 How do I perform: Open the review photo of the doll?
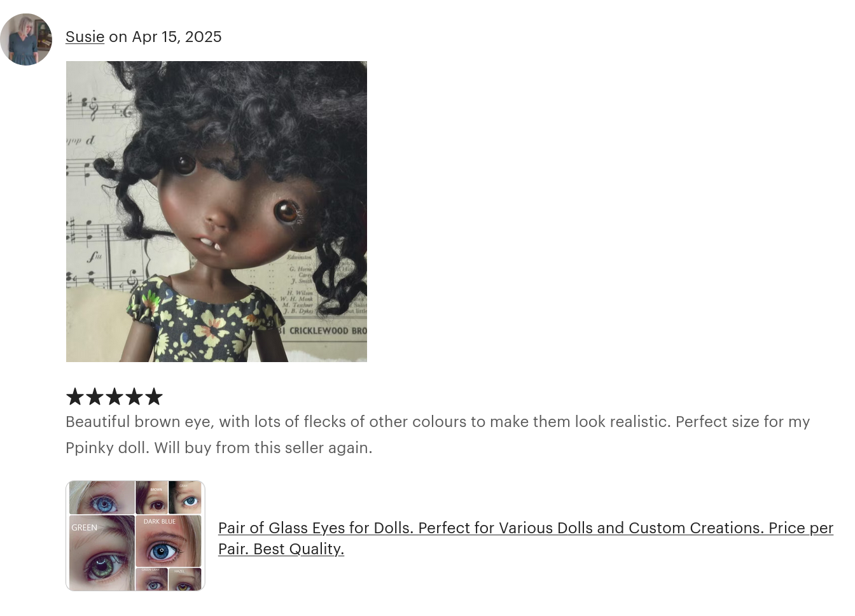click(216, 211)
